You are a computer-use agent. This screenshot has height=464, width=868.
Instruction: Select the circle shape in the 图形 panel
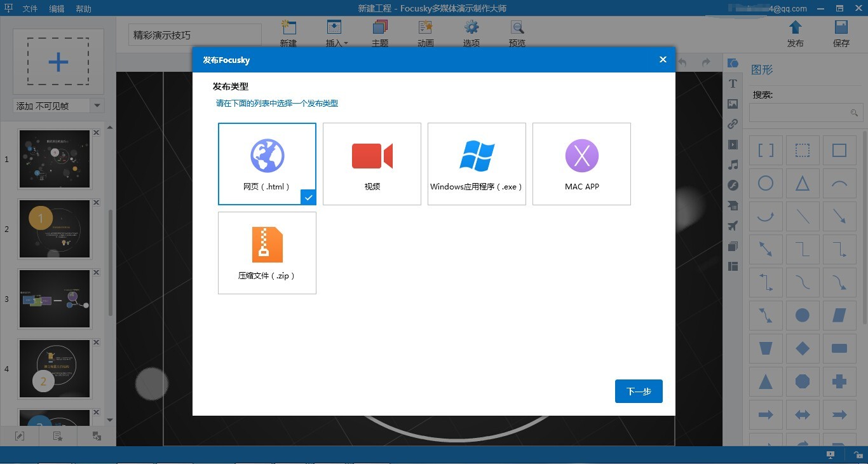point(765,183)
